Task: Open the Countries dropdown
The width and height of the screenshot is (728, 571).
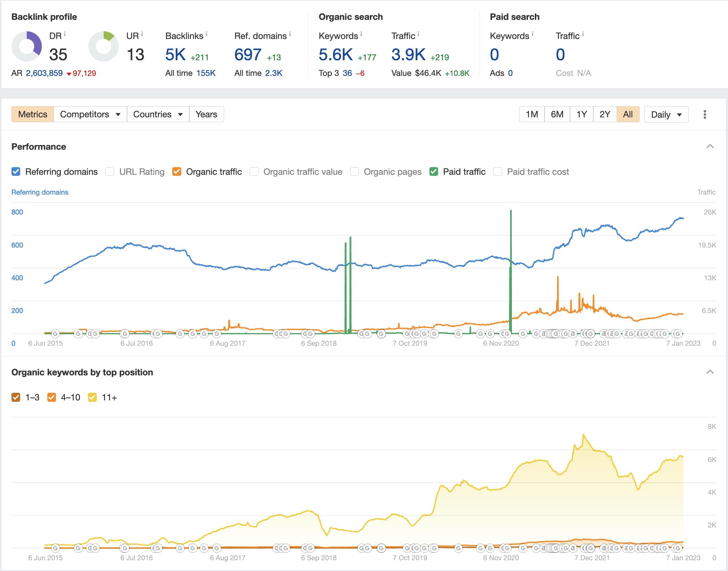Action: point(158,114)
